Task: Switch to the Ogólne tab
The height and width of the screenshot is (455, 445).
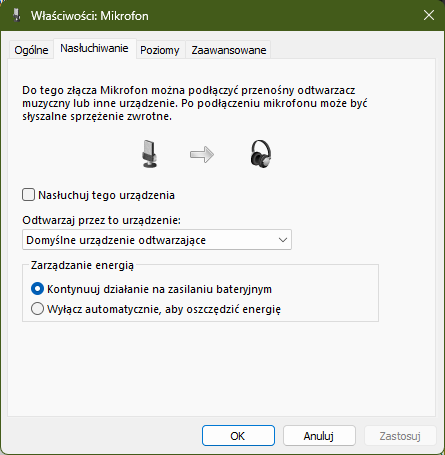Action: tap(31, 50)
